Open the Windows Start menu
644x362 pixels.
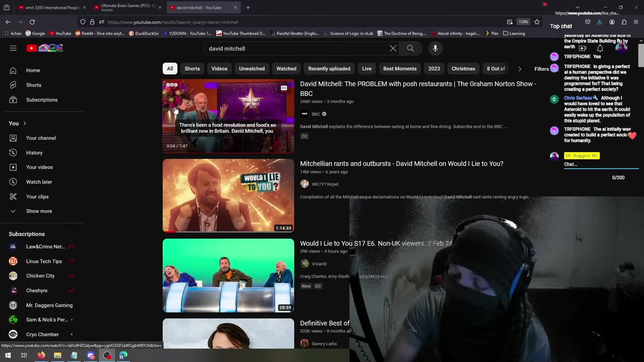coord(8,355)
